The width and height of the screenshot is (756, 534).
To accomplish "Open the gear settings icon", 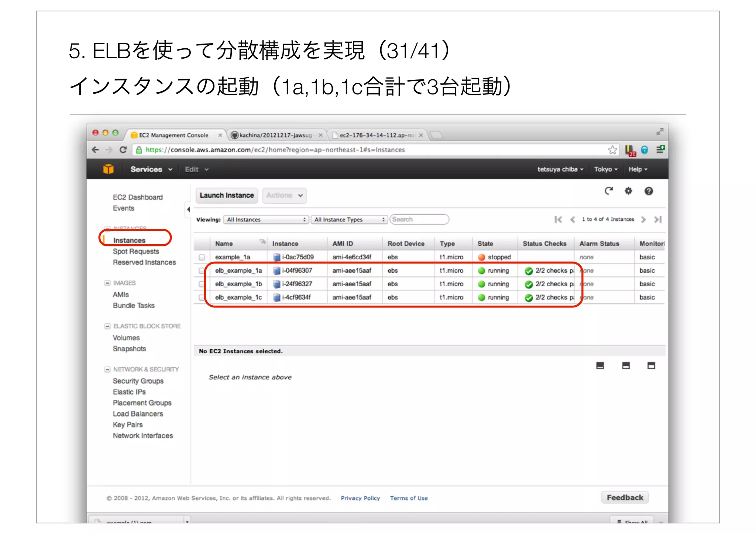I will click(628, 191).
